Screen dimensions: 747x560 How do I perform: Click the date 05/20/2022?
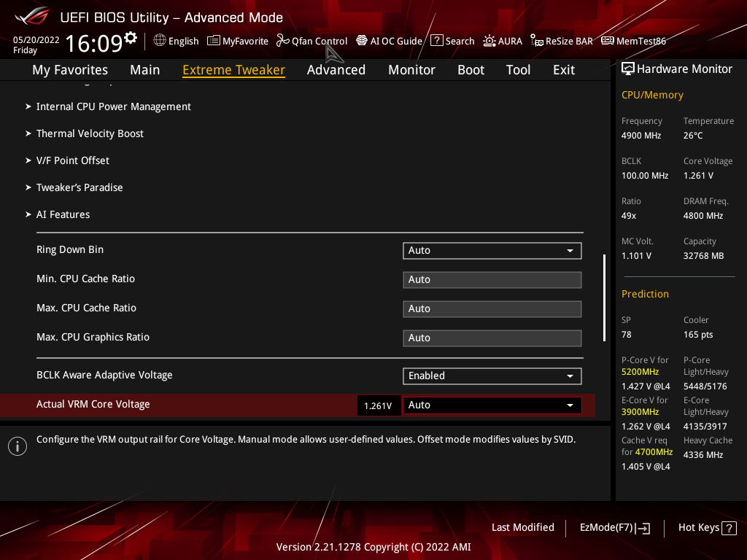point(36,40)
